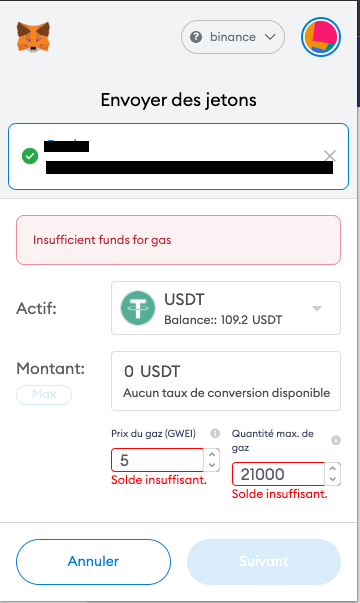This screenshot has width=360, height=603.
Task: Select the Max amount button
Action: pos(44,394)
